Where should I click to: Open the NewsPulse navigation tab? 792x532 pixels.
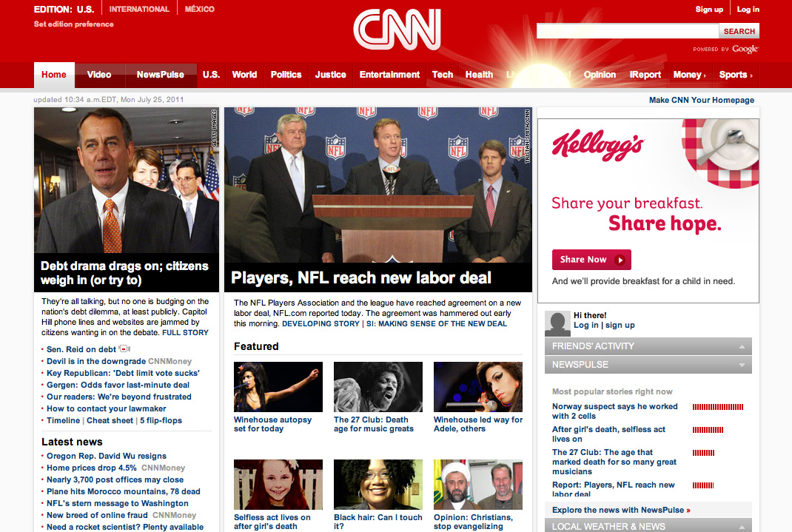click(x=160, y=75)
